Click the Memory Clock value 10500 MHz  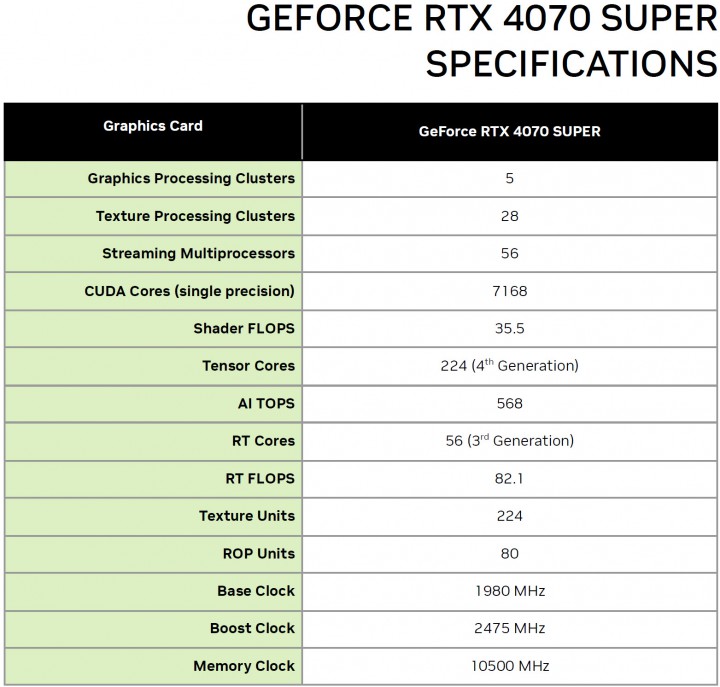pyautogui.click(x=509, y=666)
